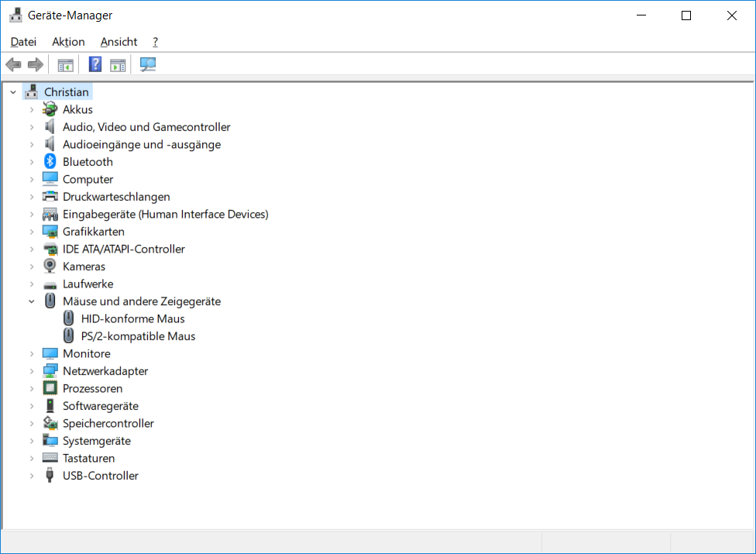The width and height of the screenshot is (756, 554).
Task: Click the Eingabegeräte HID icon
Action: point(50,214)
